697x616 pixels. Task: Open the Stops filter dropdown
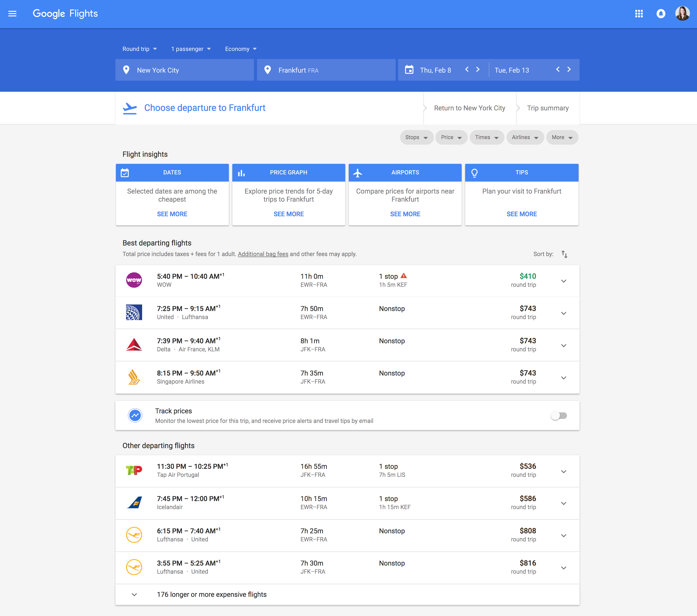point(416,137)
